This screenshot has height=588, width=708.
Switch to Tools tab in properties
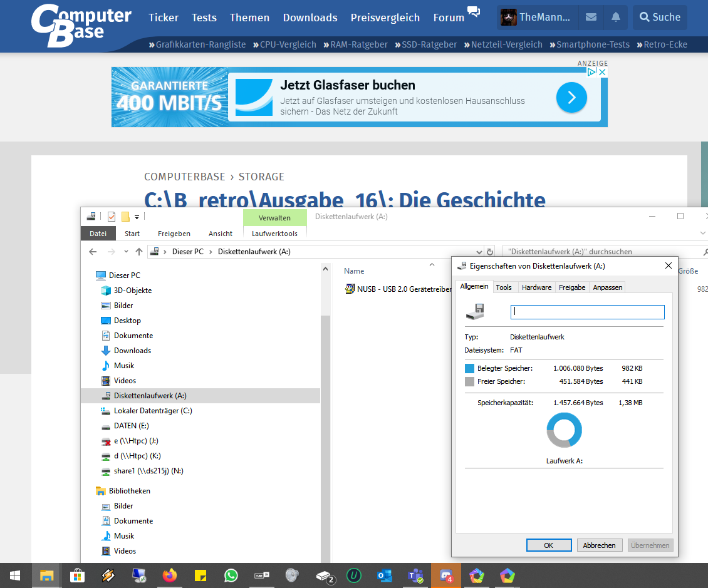[x=504, y=287]
